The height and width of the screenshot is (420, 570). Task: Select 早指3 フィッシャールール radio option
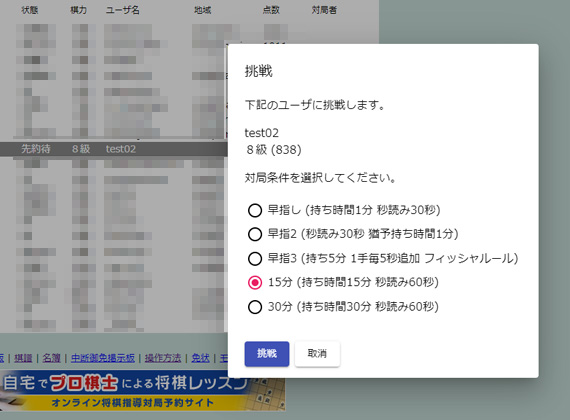coord(255,259)
